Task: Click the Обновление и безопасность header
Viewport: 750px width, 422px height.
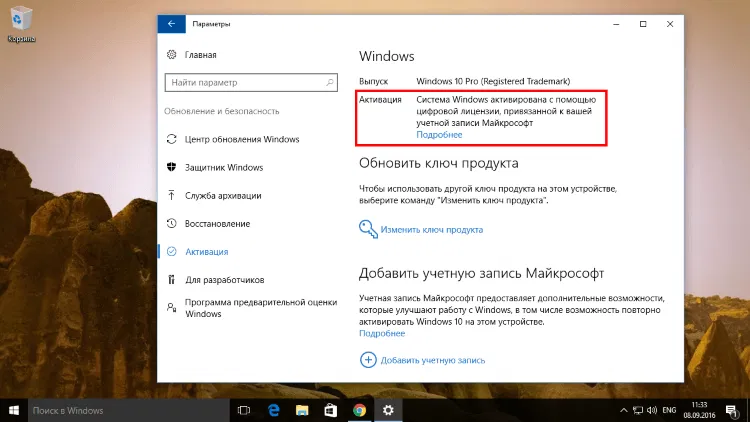Action: [x=222, y=111]
